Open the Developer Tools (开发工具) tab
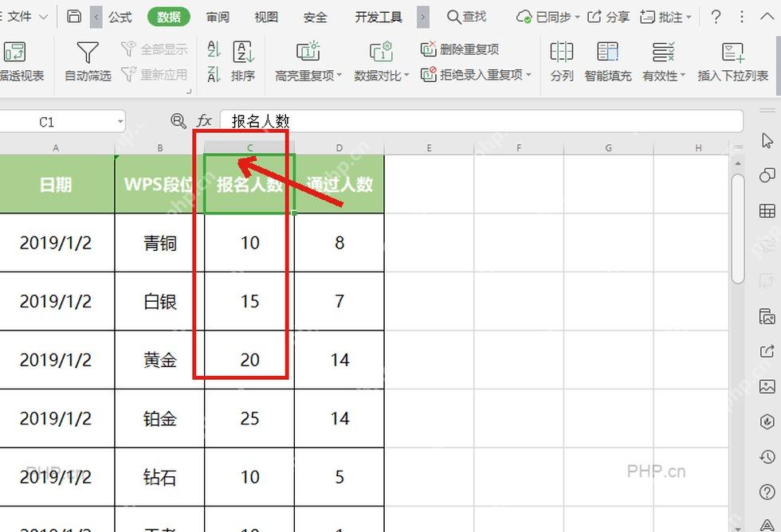 [379, 17]
